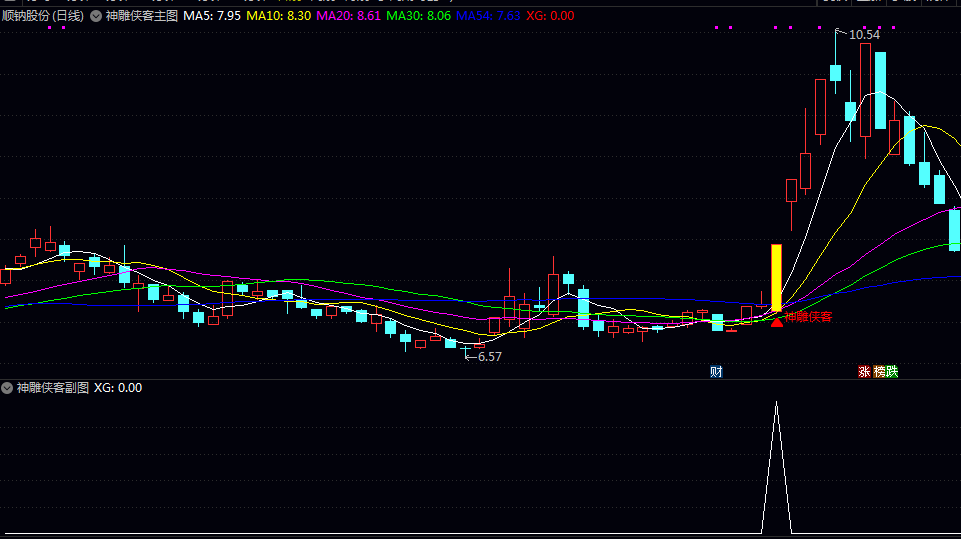The image size is (961, 539).
Task: Click the red XG: 0.00 main chart value
Action: tap(550, 16)
